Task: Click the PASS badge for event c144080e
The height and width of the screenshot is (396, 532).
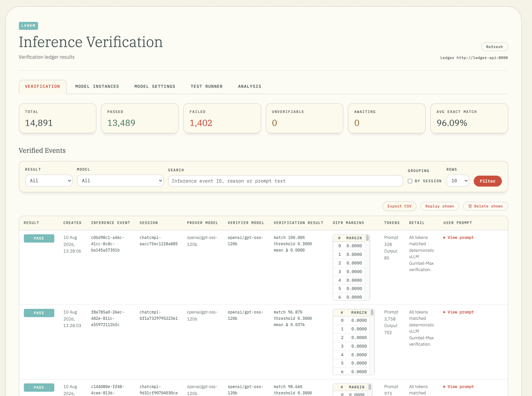Action: pyautogui.click(x=39, y=387)
